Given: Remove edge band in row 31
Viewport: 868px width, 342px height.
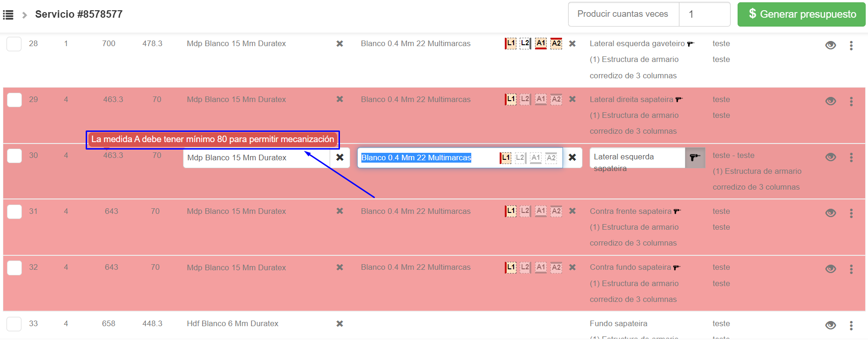Looking at the screenshot, I should (x=572, y=212).
